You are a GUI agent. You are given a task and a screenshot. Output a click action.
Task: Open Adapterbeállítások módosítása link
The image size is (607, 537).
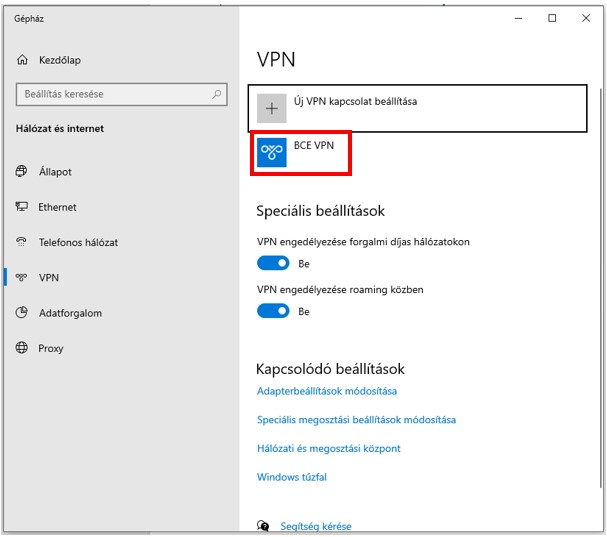[327, 391]
